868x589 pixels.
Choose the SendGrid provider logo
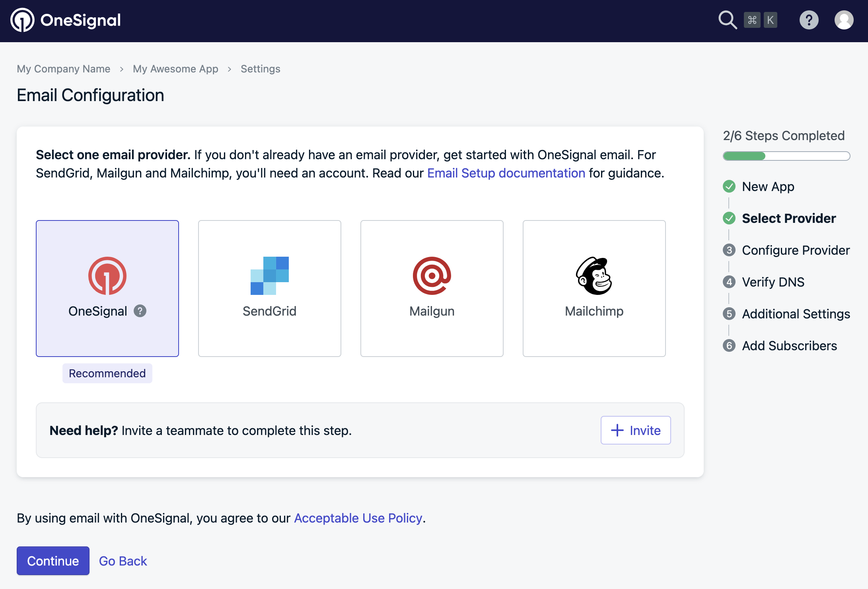pos(269,275)
